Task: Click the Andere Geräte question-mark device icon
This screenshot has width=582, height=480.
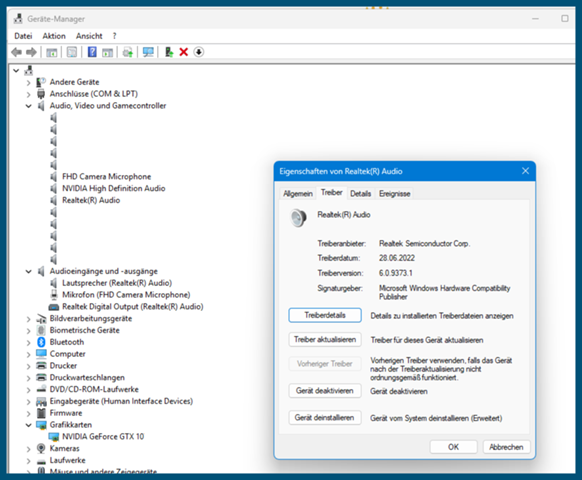Action: (x=41, y=82)
